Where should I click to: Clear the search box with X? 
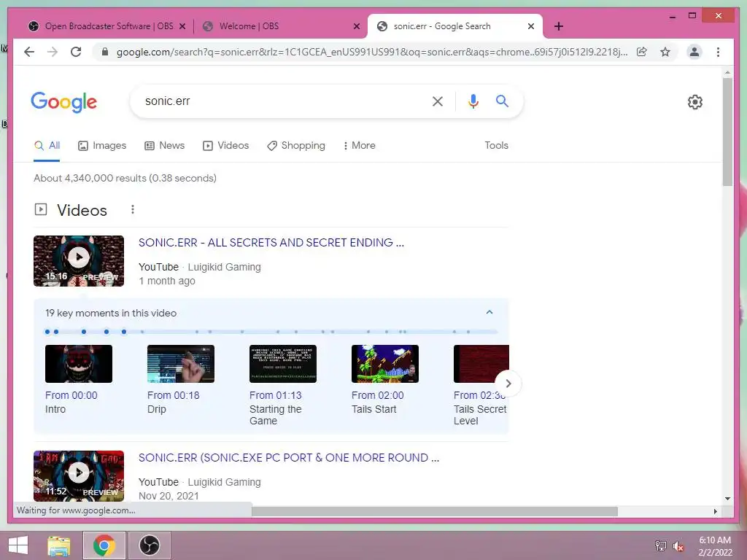pyautogui.click(x=438, y=101)
